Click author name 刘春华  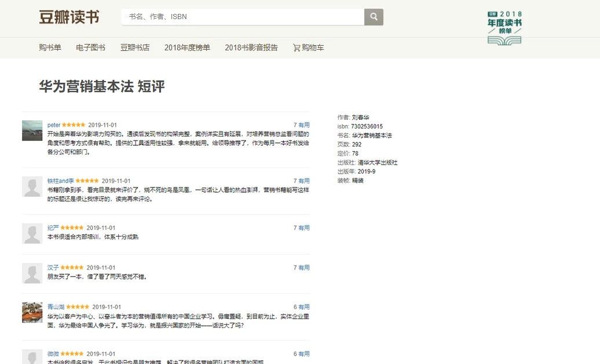click(360, 117)
